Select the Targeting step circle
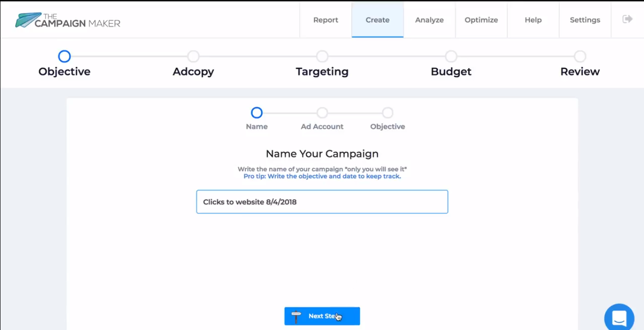This screenshot has width=644, height=330. coord(322,56)
